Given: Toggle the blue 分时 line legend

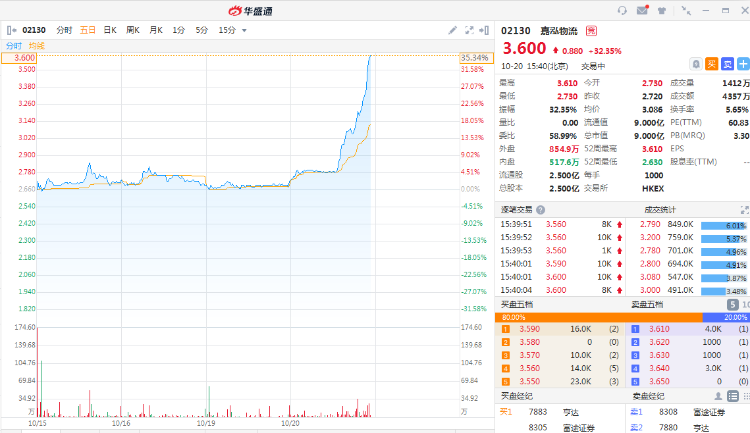Looking at the screenshot, I should point(14,46).
